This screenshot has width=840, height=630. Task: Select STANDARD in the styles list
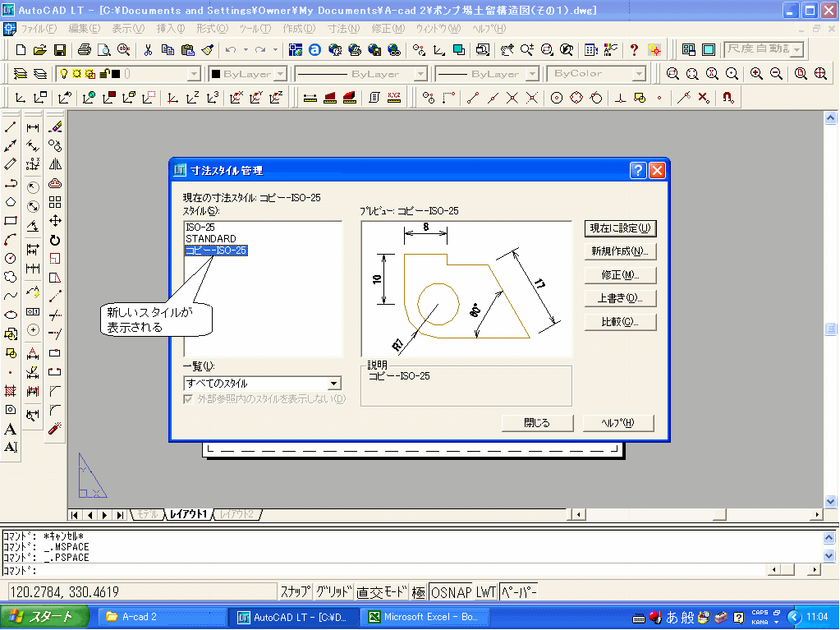pos(211,238)
